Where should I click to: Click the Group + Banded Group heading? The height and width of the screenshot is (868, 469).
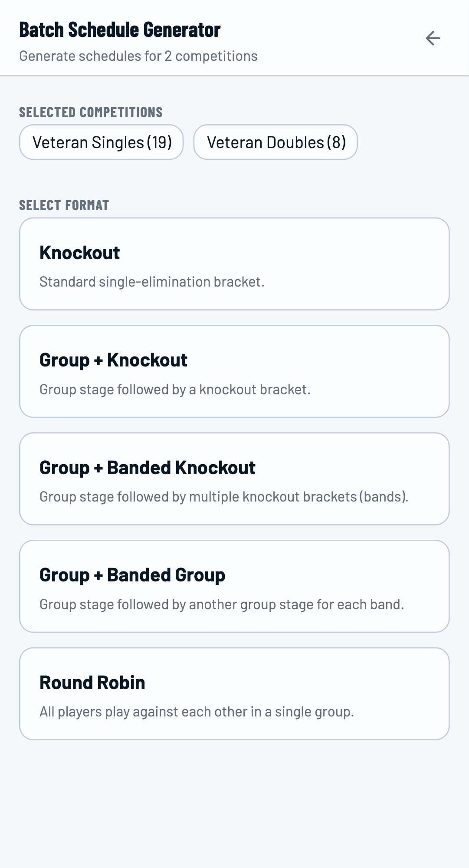[x=132, y=574]
